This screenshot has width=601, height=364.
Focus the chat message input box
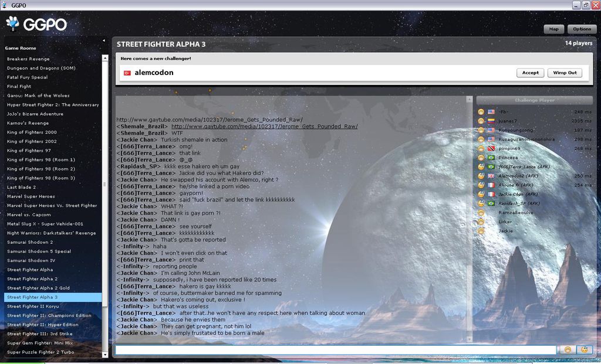coord(336,349)
